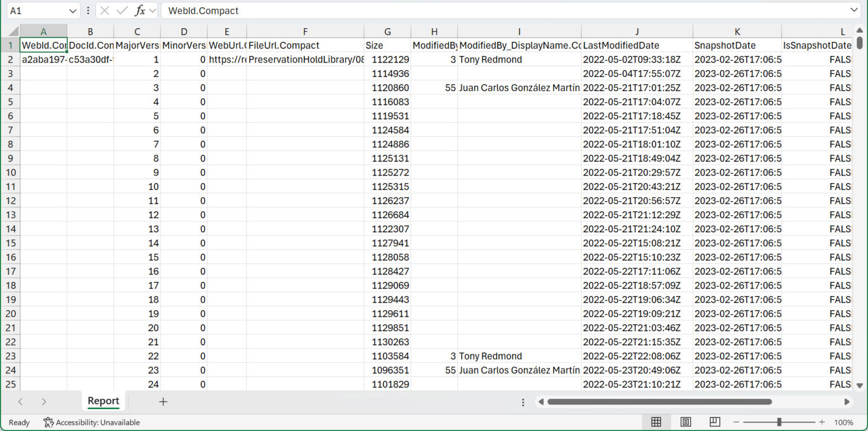The image size is (868, 431).
Task: Click the vertical ellipsis beside the Name Box
Action: [x=88, y=11]
